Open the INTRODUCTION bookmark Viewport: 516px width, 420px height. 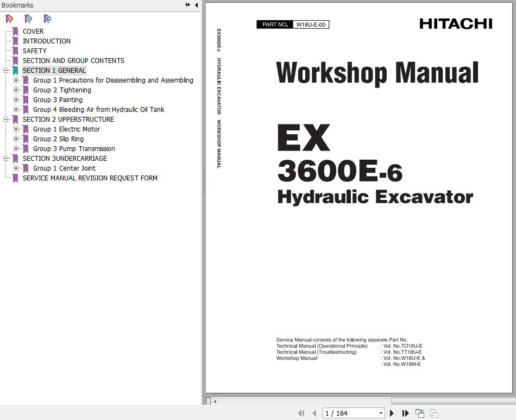(47, 41)
